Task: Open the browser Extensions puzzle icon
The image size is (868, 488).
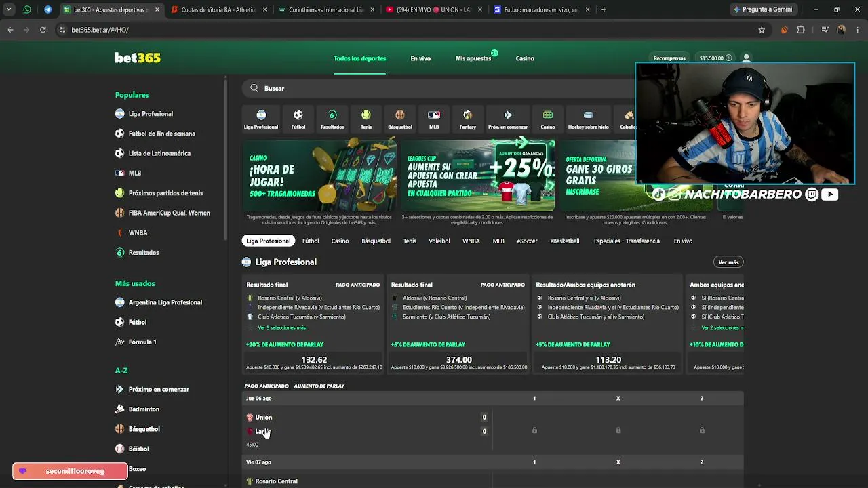Action: tap(801, 30)
